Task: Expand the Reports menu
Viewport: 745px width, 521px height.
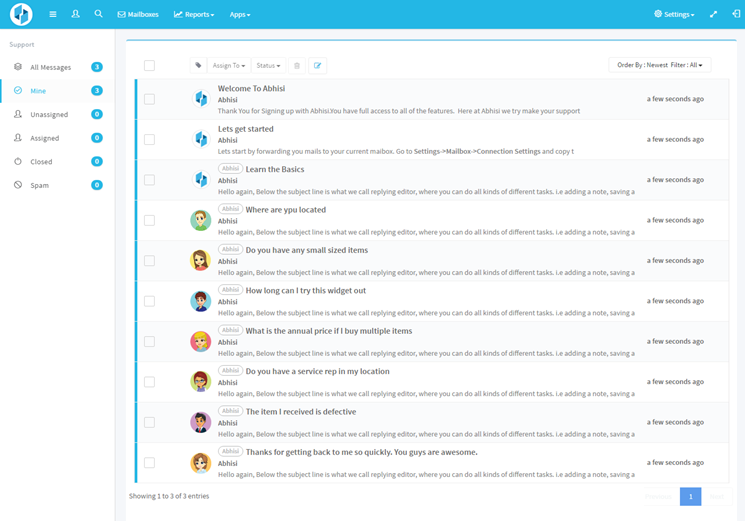Action: click(194, 14)
